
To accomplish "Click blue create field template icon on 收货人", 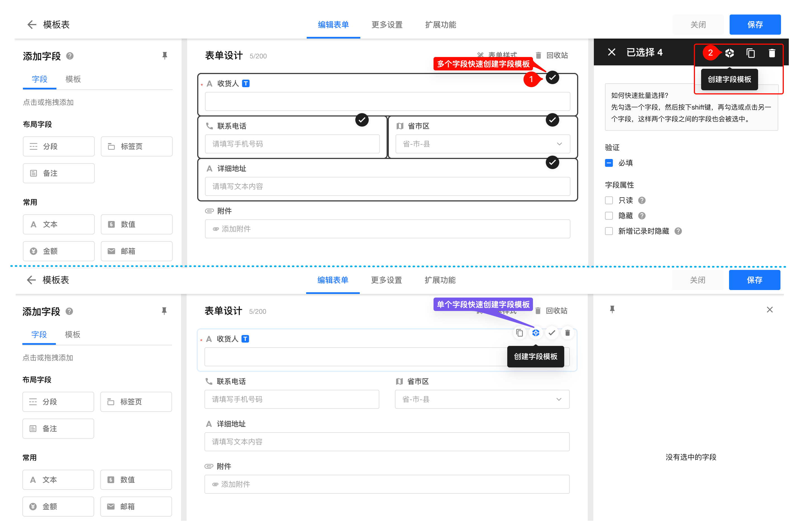I will coord(535,333).
